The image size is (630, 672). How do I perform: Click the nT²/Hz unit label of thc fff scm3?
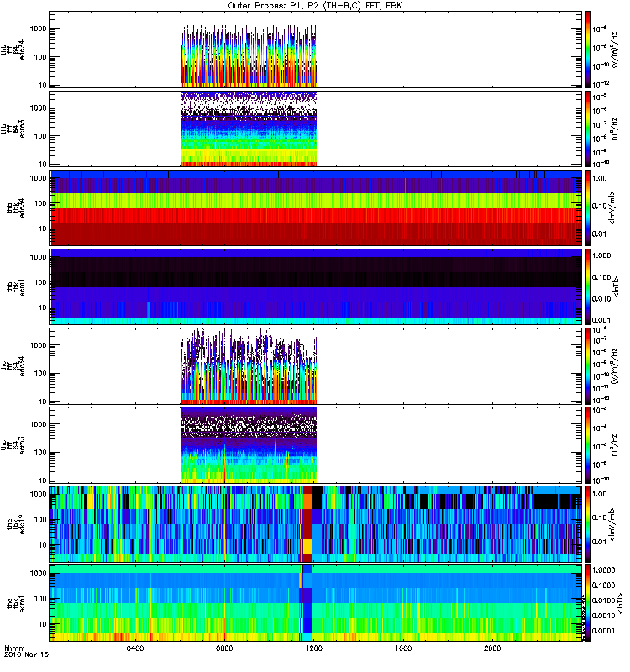[615, 445]
